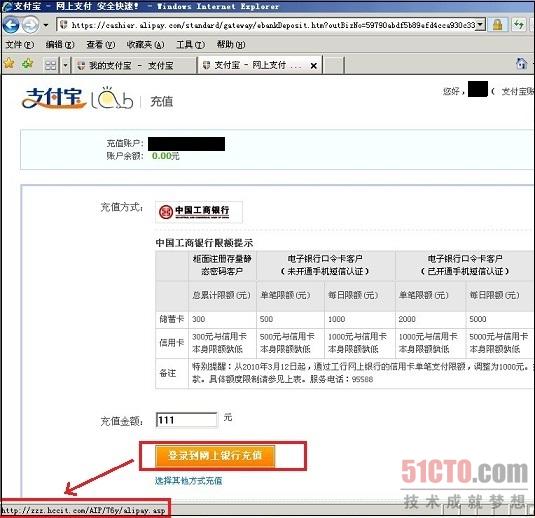This screenshot has height=518, width=535.
Task: Click the 充值 page title
Action: coord(162,101)
